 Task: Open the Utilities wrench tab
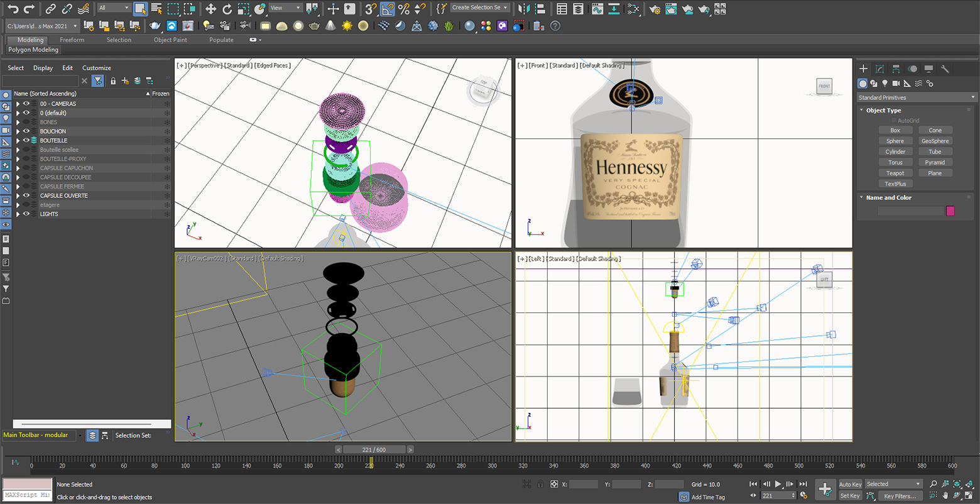(945, 68)
